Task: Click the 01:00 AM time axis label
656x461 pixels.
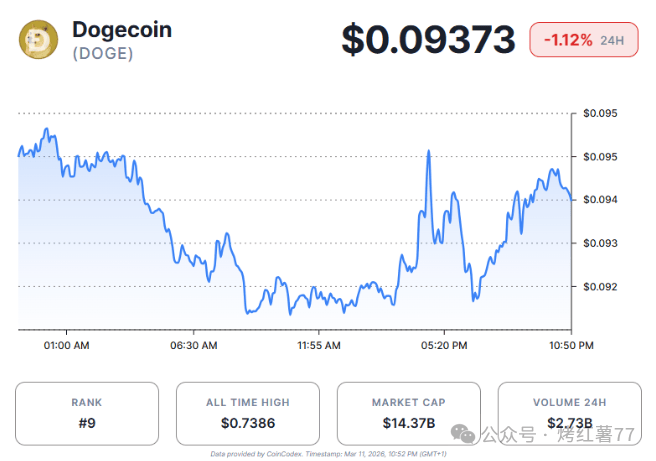Action: point(68,345)
